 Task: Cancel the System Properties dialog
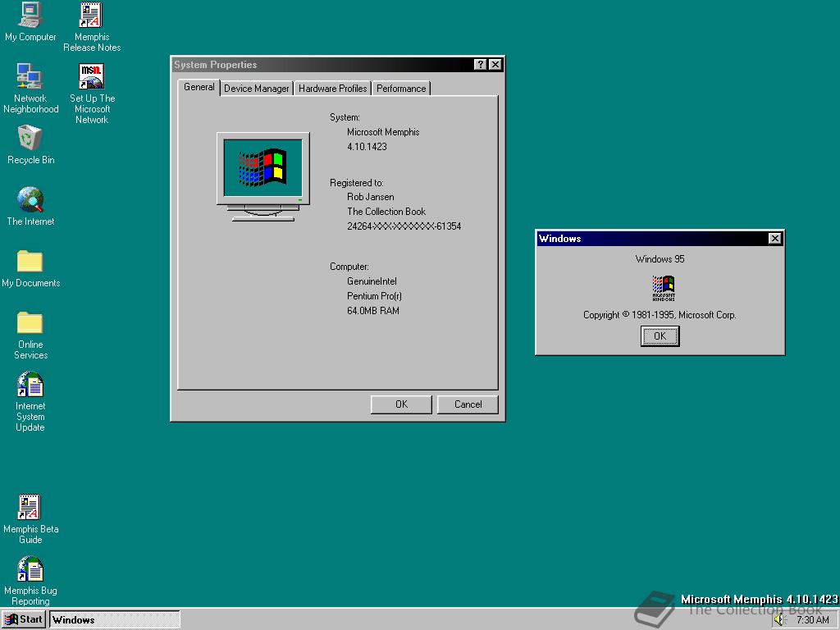coord(468,404)
